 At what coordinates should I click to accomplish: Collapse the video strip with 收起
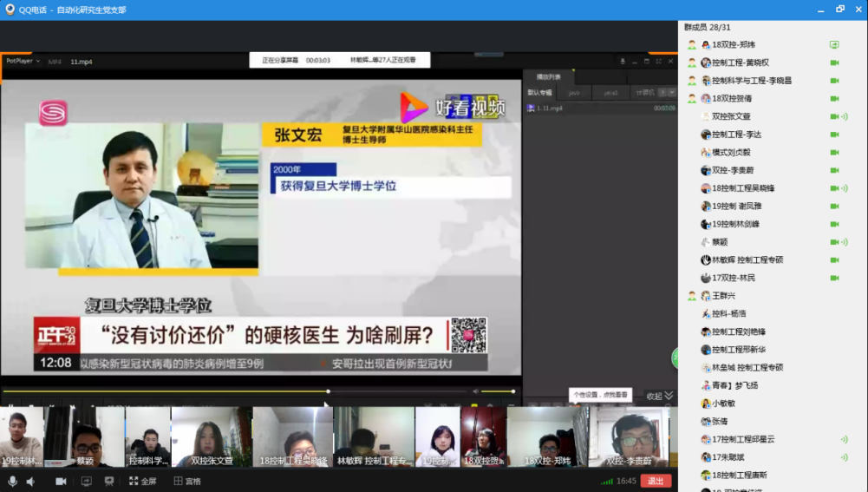click(658, 396)
